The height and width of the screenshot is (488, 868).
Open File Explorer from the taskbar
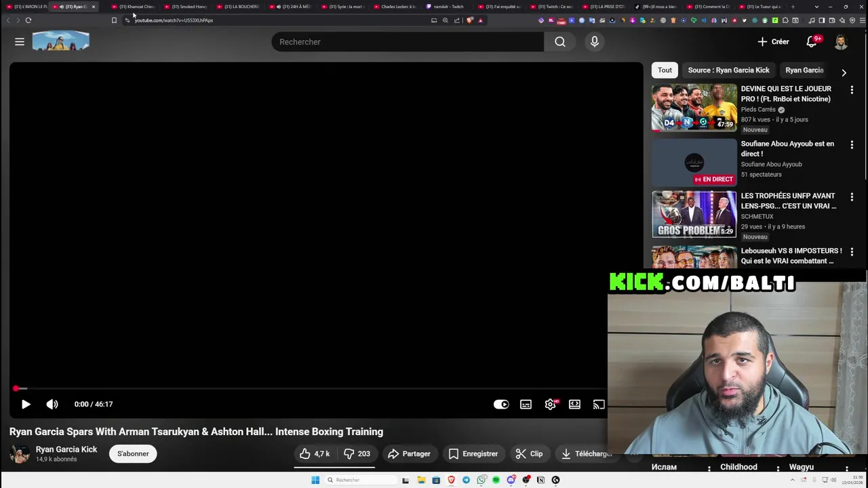point(421,480)
